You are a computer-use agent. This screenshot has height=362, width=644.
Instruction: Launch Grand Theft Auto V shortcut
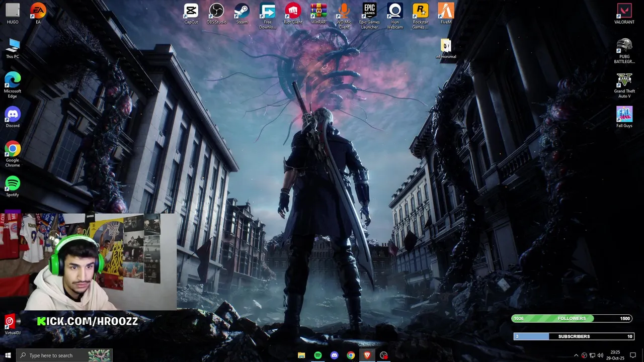[x=624, y=85]
